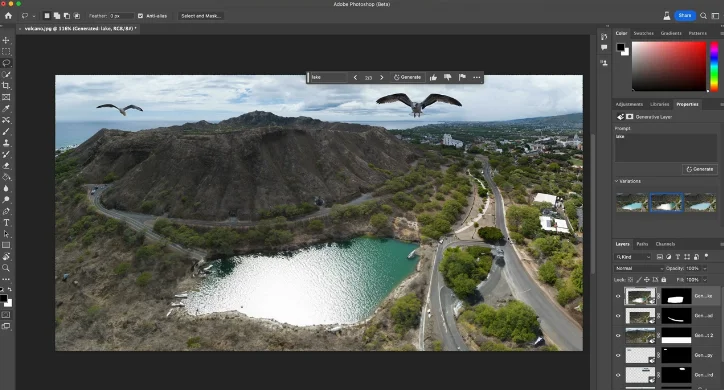
Task: Open the Edit Toolbar three-dots menu
Action: click(6, 279)
